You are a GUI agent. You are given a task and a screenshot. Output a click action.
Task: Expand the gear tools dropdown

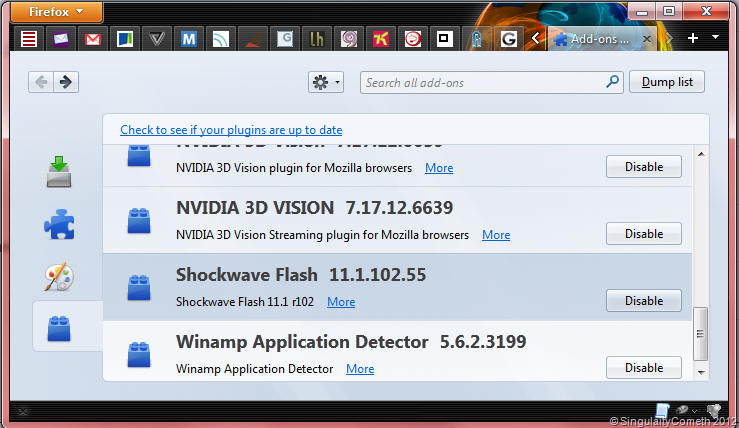point(326,82)
